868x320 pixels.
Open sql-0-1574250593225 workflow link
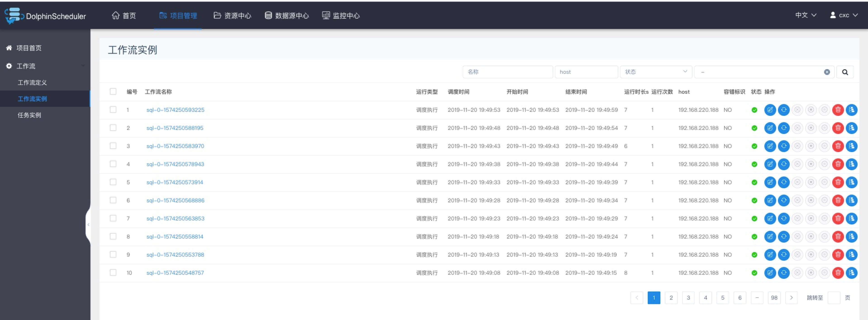coord(175,110)
